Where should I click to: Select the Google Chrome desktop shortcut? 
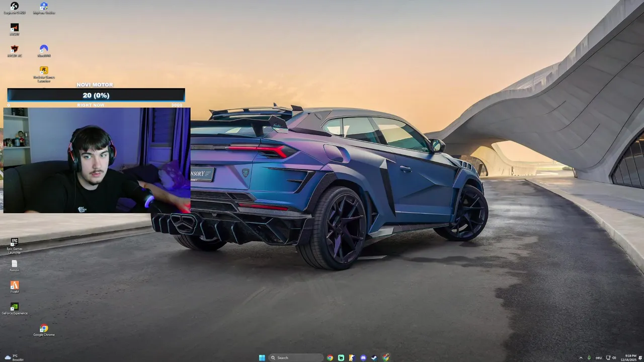44,330
